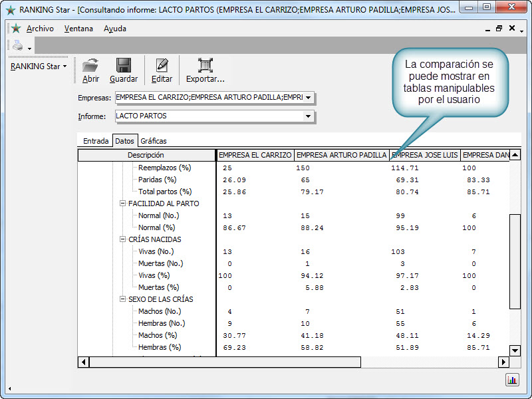
Task: Minimize the inner document window
Action: tap(487, 29)
